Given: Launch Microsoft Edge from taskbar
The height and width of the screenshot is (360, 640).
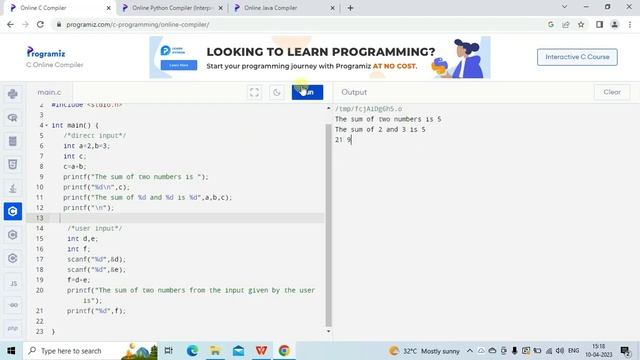Looking at the screenshot, I should 192,351.
